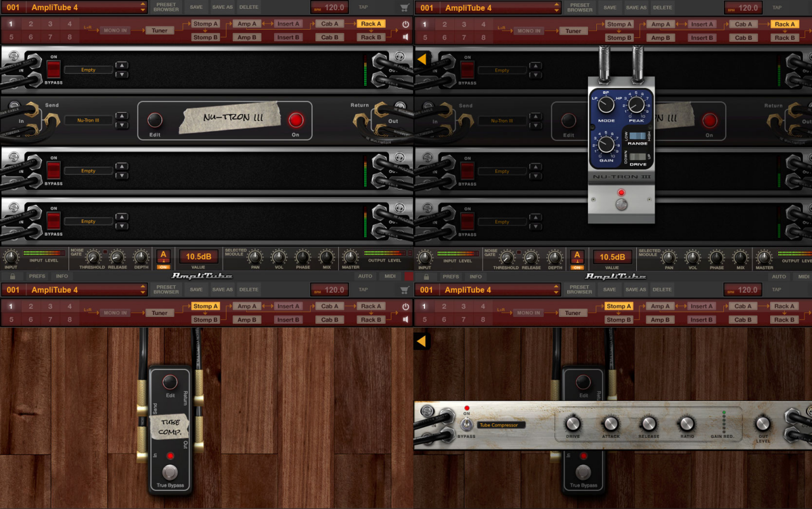Select preset slot 5 in the Tube Compressor rack window
Image resolution: width=812 pixels, height=509 pixels.
pos(425,319)
